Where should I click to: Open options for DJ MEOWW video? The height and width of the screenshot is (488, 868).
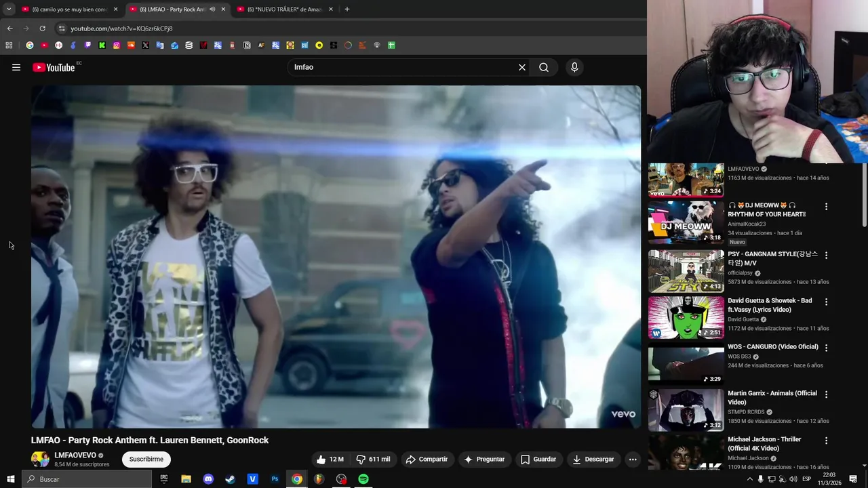click(x=826, y=206)
